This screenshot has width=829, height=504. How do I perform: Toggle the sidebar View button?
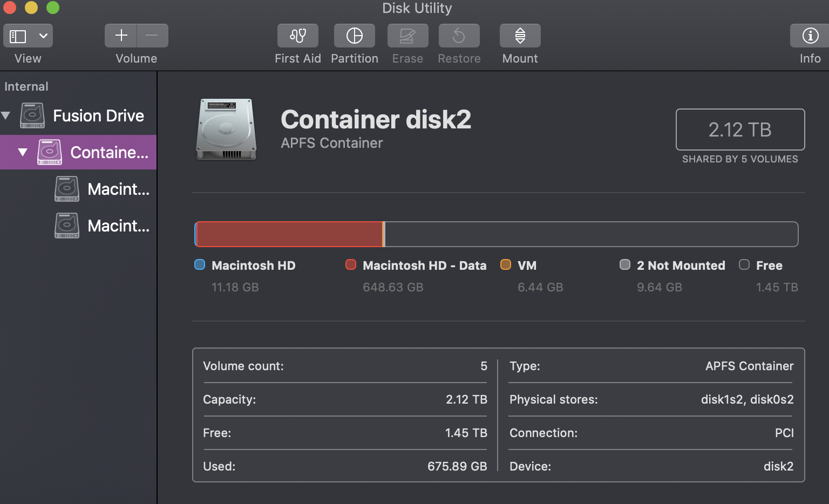18,36
